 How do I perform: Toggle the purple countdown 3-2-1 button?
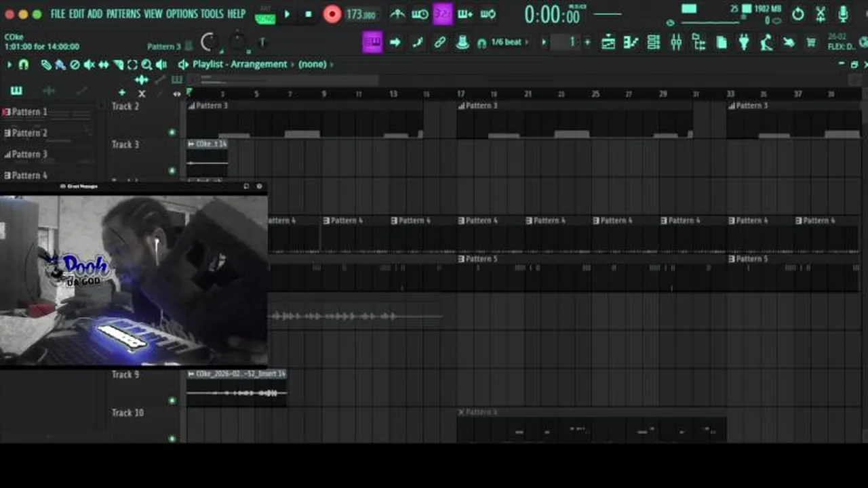(442, 14)
